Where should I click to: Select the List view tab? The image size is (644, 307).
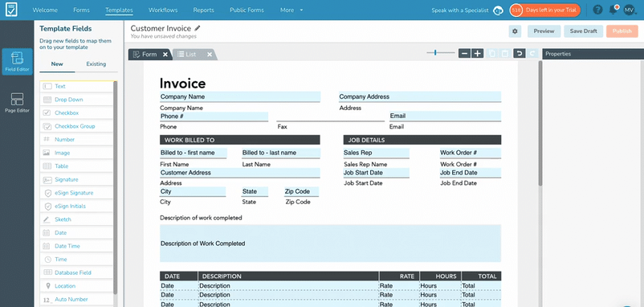190,55
